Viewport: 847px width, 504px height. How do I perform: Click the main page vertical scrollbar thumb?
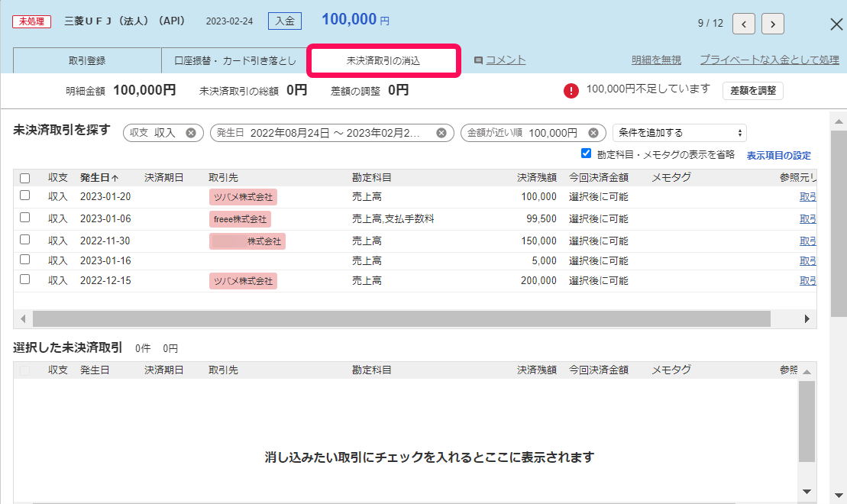[x=839, y=222]
